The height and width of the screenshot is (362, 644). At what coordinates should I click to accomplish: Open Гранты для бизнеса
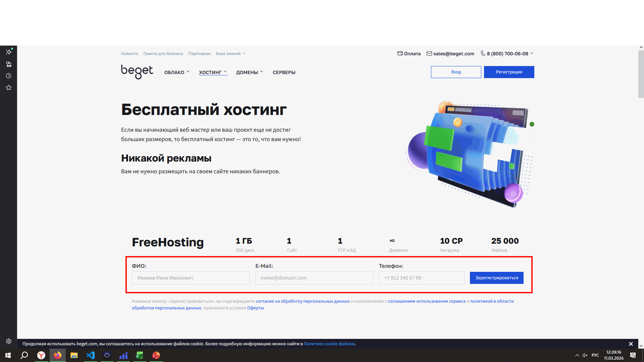tap(163, 54)
